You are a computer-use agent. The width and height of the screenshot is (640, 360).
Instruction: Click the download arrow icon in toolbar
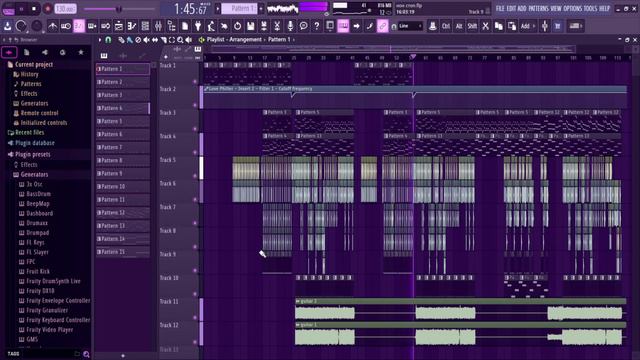[x=7, y=26]
